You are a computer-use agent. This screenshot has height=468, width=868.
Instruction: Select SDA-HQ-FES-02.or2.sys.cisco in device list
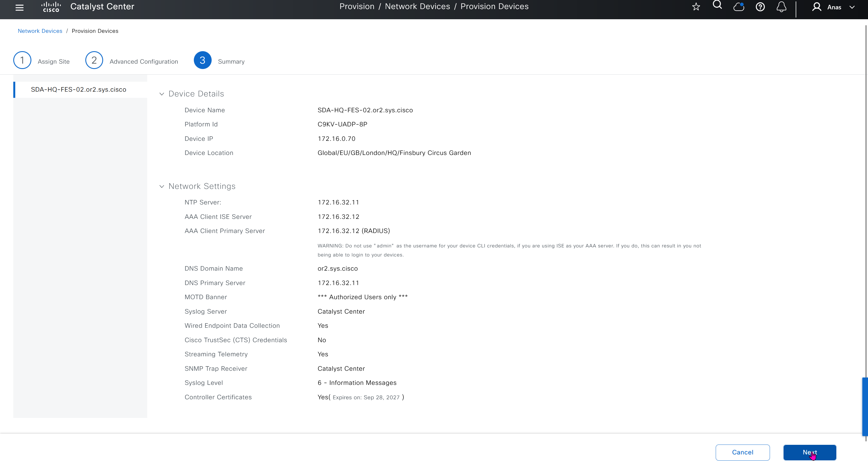click(79, 89)
